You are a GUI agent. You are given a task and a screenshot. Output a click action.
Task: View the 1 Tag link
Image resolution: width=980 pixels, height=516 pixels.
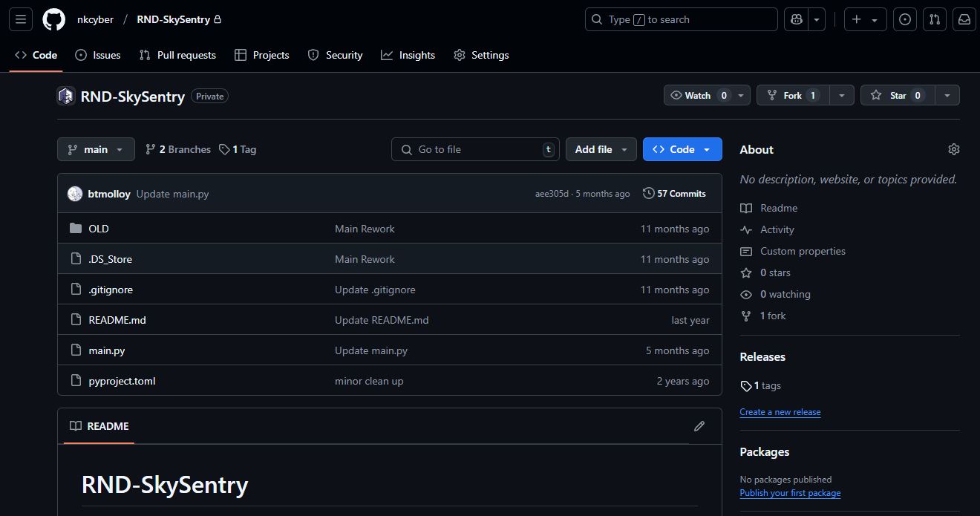click(x=238, y=149)
